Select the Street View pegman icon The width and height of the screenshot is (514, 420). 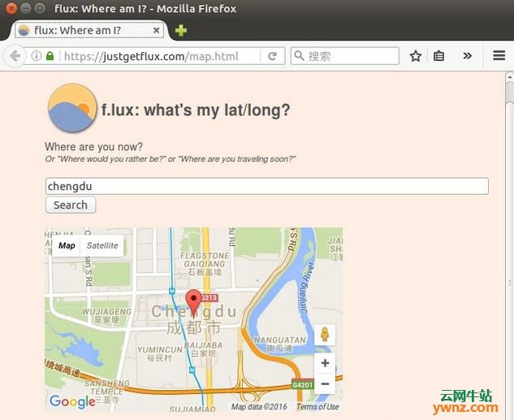[x=325, y=335]
